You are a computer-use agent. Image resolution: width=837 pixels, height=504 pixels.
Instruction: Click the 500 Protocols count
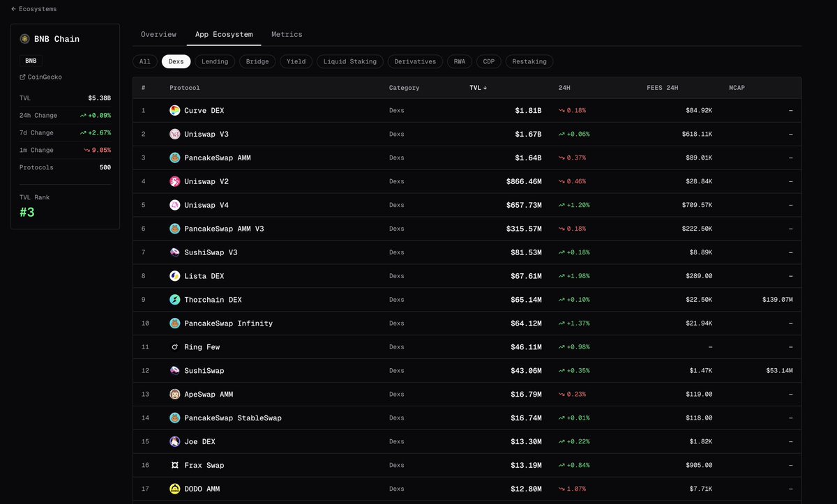105,168
